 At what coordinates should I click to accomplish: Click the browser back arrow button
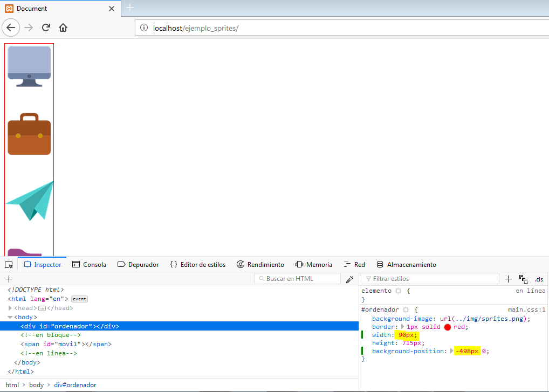(11, 27)
